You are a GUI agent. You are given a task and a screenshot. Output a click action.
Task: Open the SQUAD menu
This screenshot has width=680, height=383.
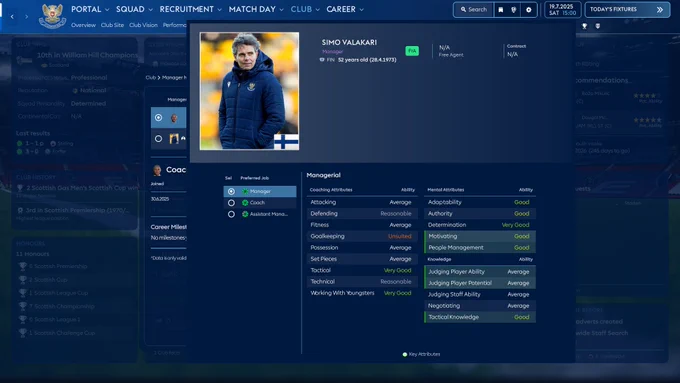[x=130, y=9]
